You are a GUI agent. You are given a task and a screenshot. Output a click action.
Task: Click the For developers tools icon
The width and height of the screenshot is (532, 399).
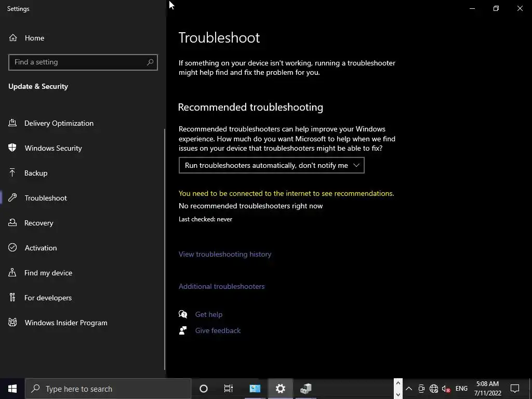12,297
